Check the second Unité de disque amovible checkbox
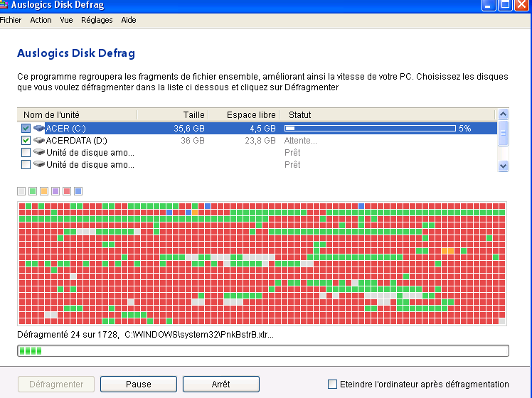The width and height of the screenshot is (532, 398). [26, 164]
